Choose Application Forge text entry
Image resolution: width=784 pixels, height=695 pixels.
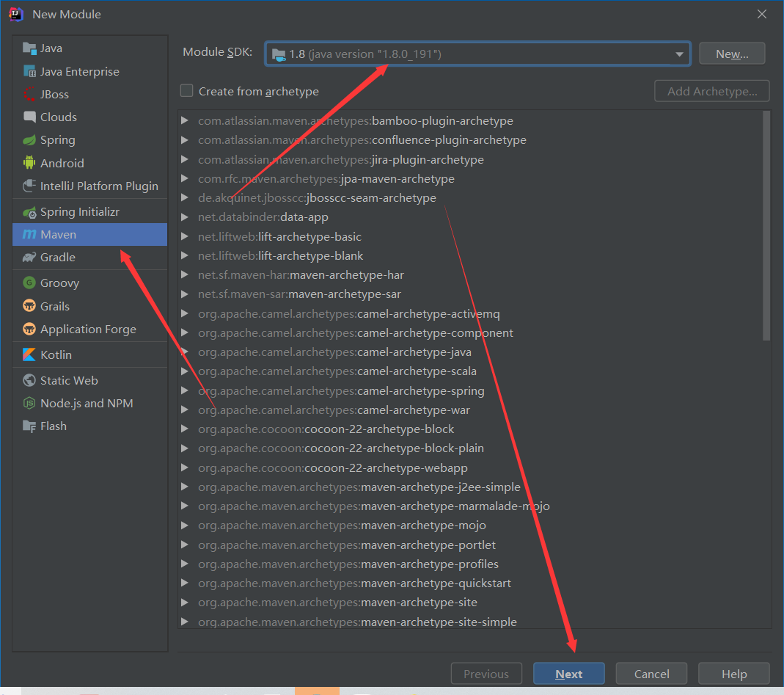click(88, 330)
